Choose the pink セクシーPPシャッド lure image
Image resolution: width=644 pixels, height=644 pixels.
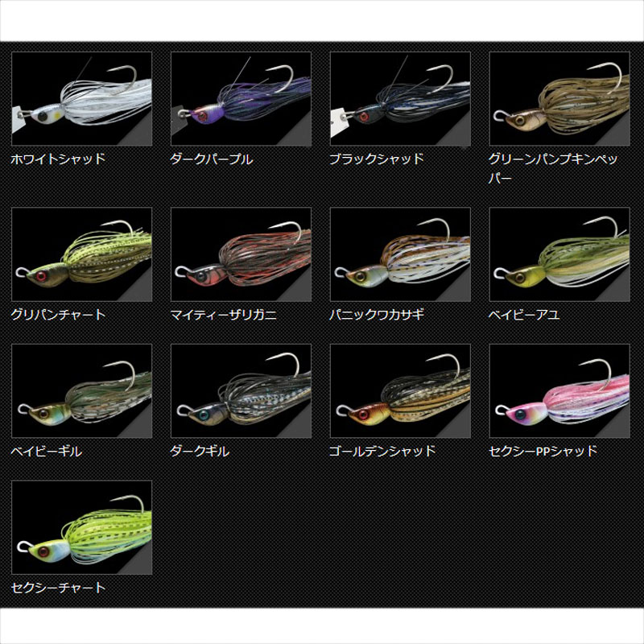559,391
